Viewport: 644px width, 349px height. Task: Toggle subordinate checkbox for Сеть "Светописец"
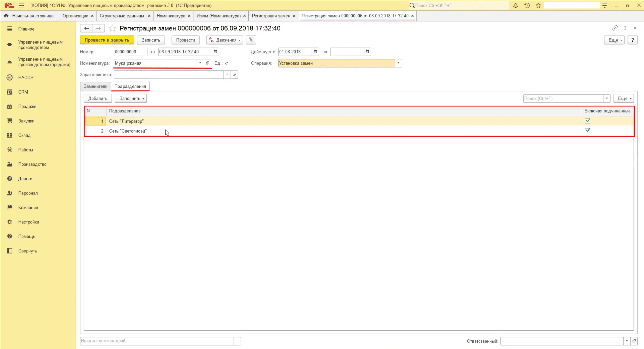pyautogui.click(x=587, y=131)
